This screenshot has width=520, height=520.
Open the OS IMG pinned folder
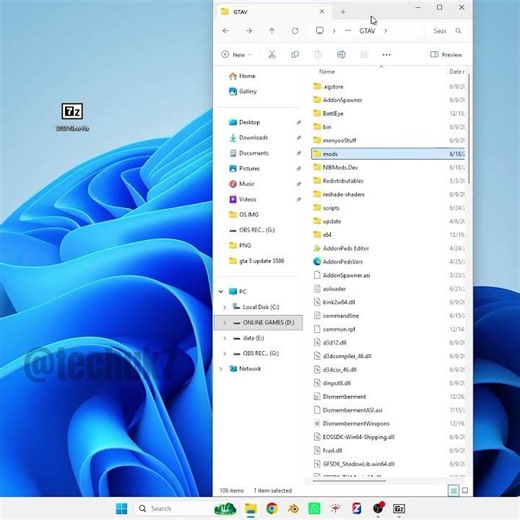click(244, 215)
